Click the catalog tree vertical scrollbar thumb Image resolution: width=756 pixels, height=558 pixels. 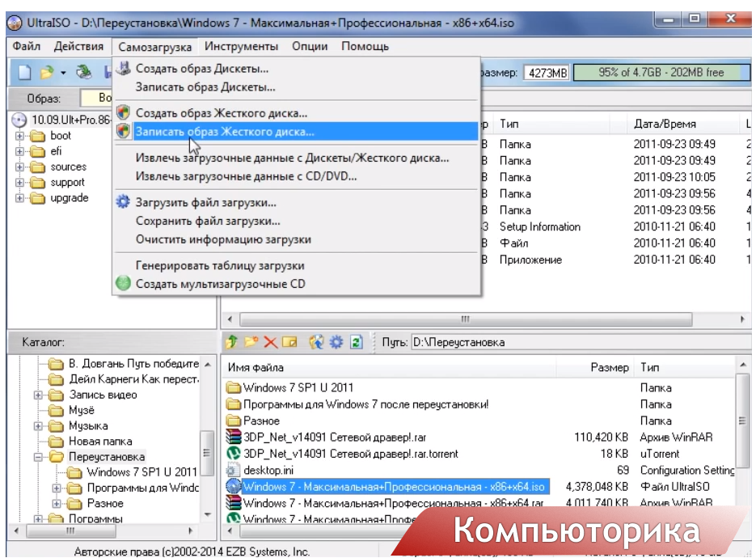click(207, 452)
